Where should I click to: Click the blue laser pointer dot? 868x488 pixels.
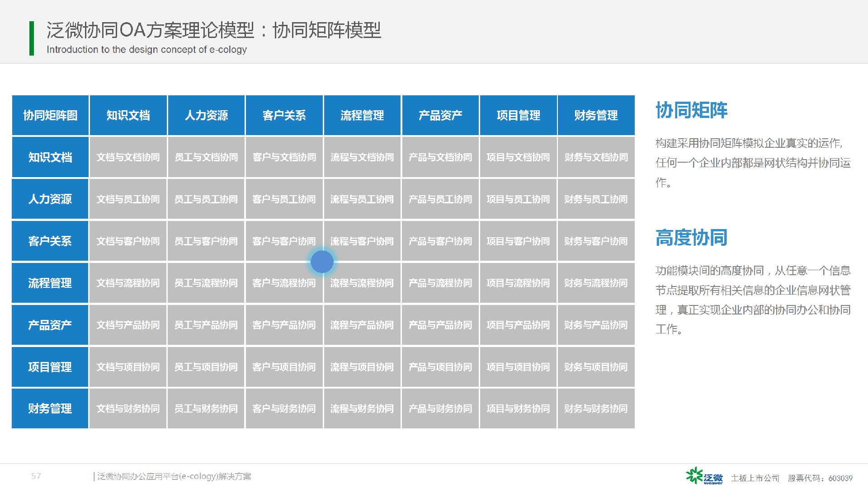pyautogui.click(x=322, y=262)
